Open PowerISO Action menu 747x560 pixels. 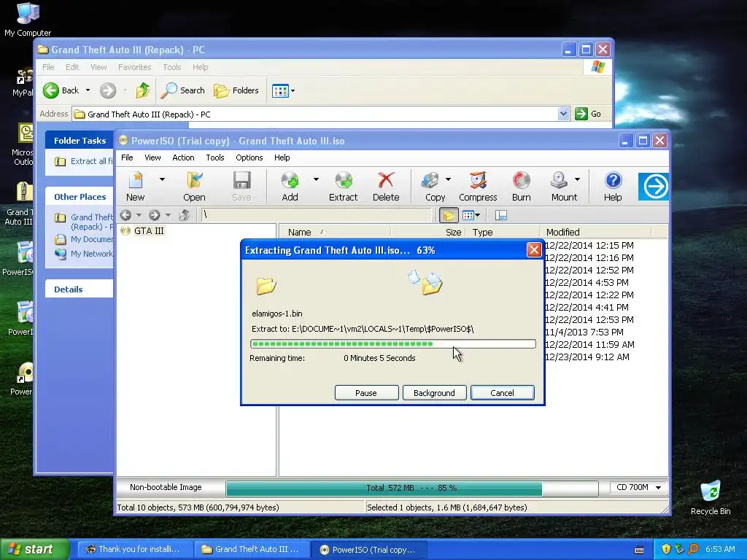tap(183, 157)
